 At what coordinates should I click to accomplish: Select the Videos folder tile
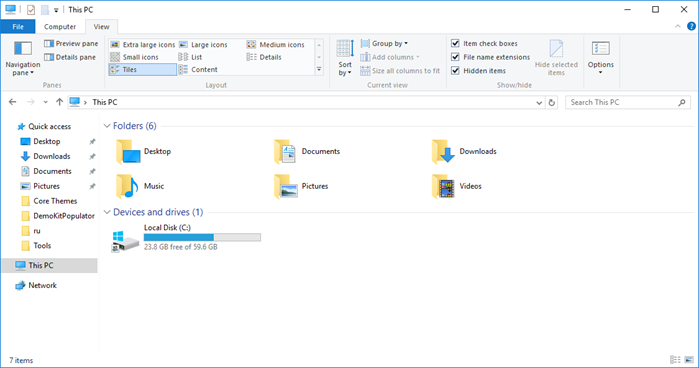[x=457, y=186]
